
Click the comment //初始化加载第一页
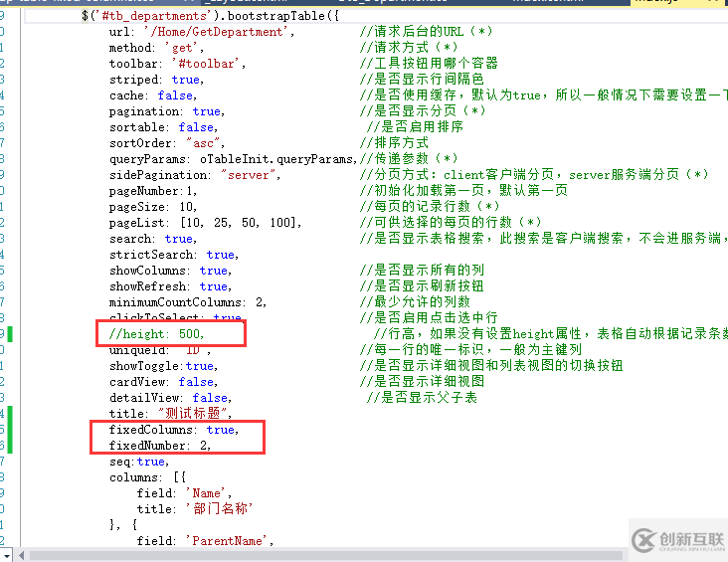(463, 191)
